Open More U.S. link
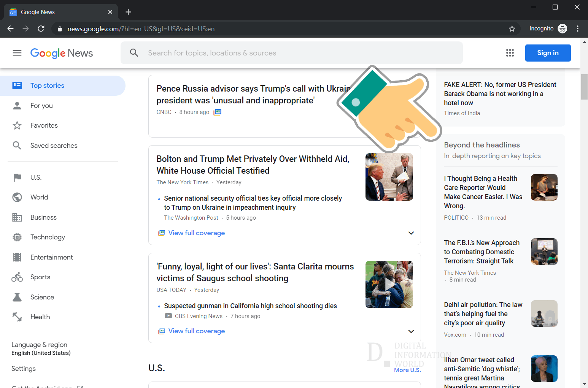The width and height of the screenshot is (588, 388). 407,370
